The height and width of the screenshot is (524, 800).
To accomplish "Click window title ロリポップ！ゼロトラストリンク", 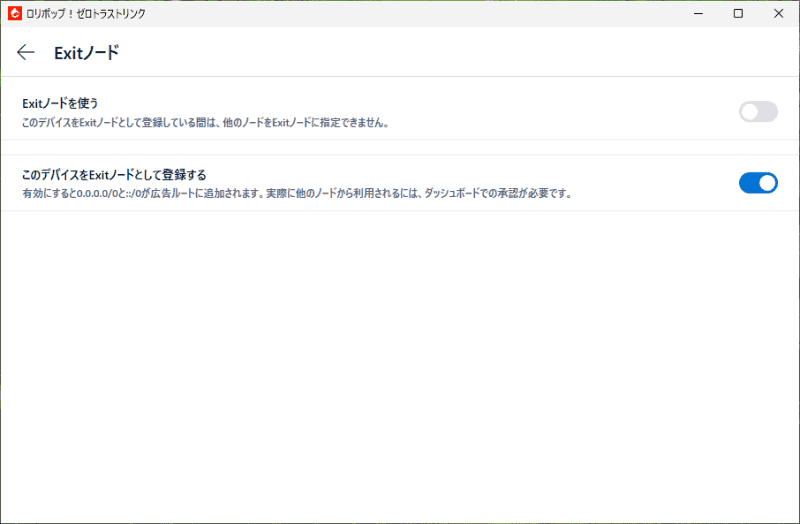I will click(x=86, y=14).
